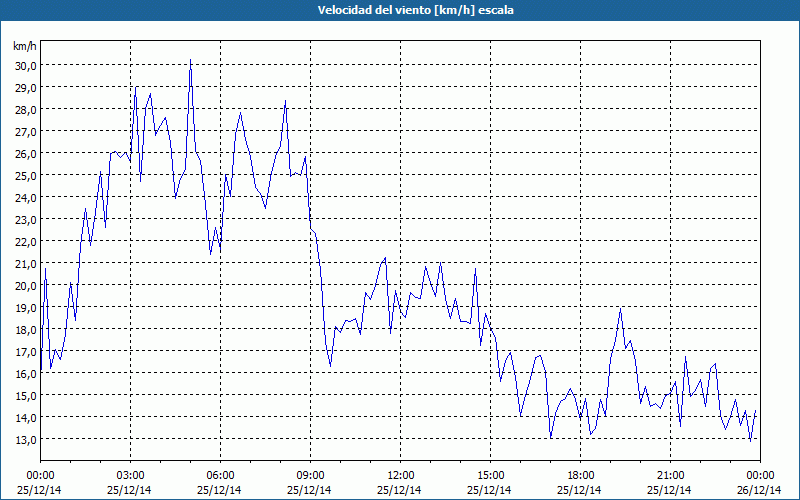This screenshot has height=500, width=800.
Task: Click the '00:00' time label above 25/12/14
Action: click(40, 476)
